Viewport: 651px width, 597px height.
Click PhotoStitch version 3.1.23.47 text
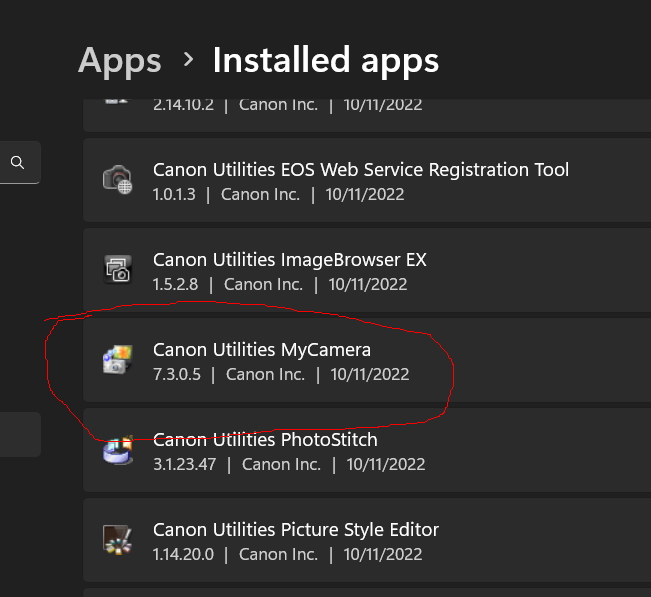click(x=185, y=465)
